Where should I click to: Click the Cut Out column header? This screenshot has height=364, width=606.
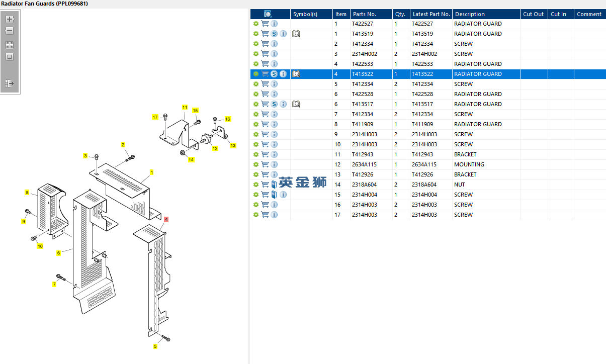click(x=534, y=14)
